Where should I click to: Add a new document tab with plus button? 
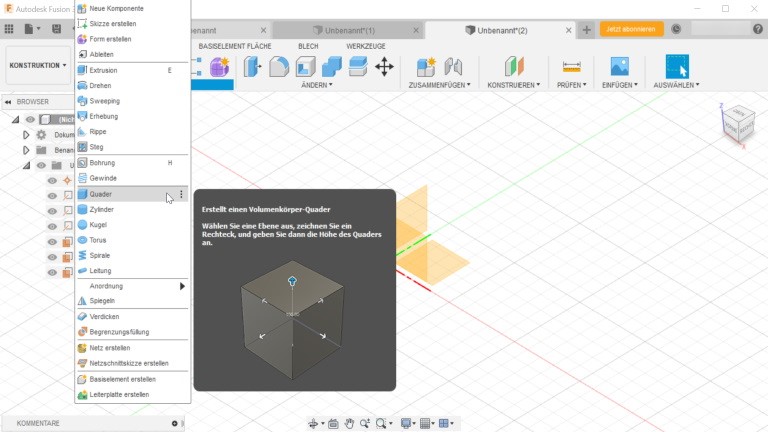pos(587,29)
